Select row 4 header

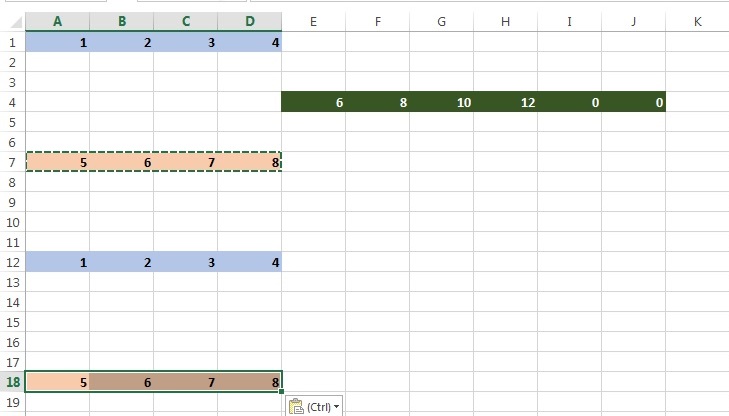(12, 102)
